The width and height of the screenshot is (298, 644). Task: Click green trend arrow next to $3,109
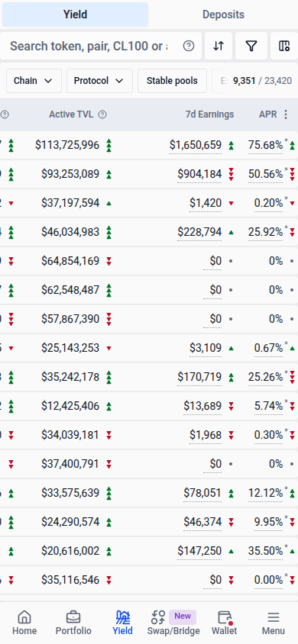click(x=231, y=348)
